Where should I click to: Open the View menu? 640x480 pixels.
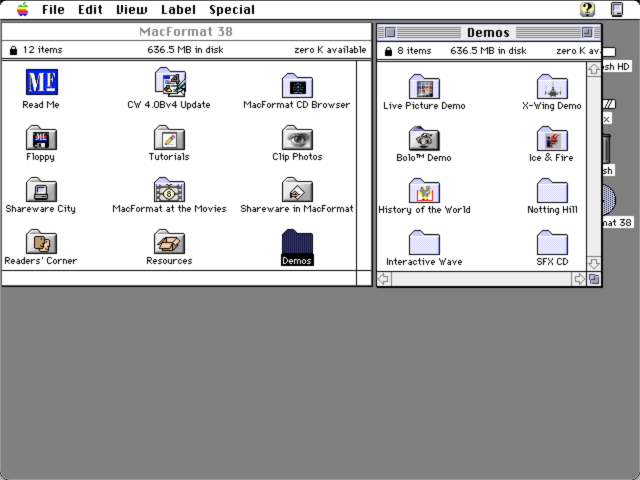tap(131, 9)
